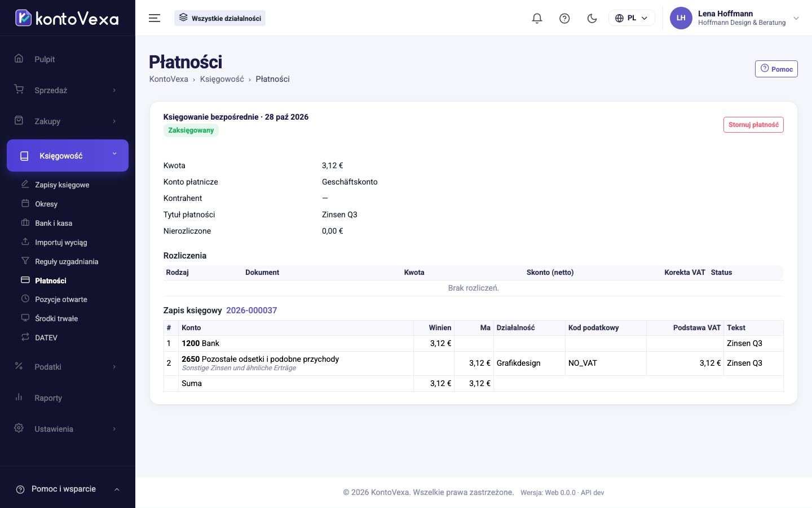812x508 pixels.
Task: Click the help question mark icon in header
Action: pyautogui.click(x=564, y=18)
